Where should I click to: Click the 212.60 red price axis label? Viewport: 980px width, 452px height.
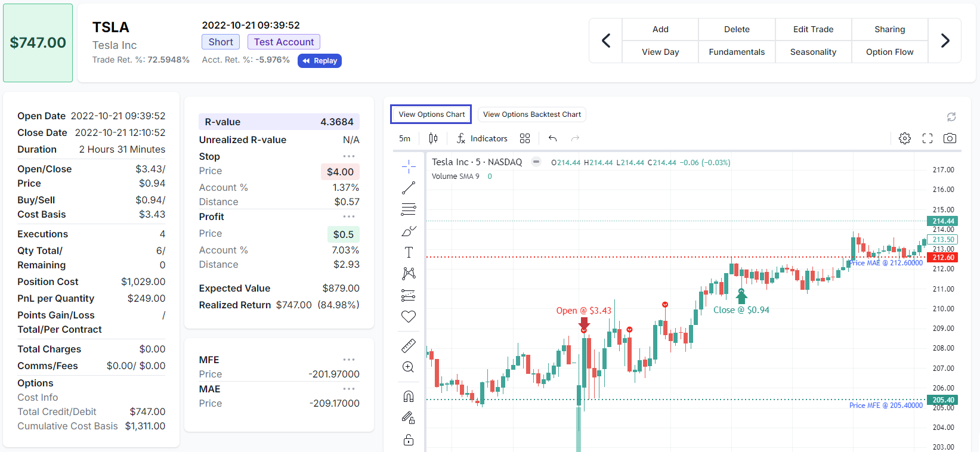[942, 258]
